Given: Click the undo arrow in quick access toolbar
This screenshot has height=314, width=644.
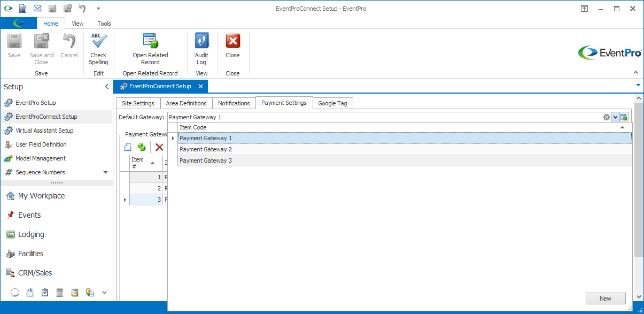Looking at the screenshot, I should point(82,9).
